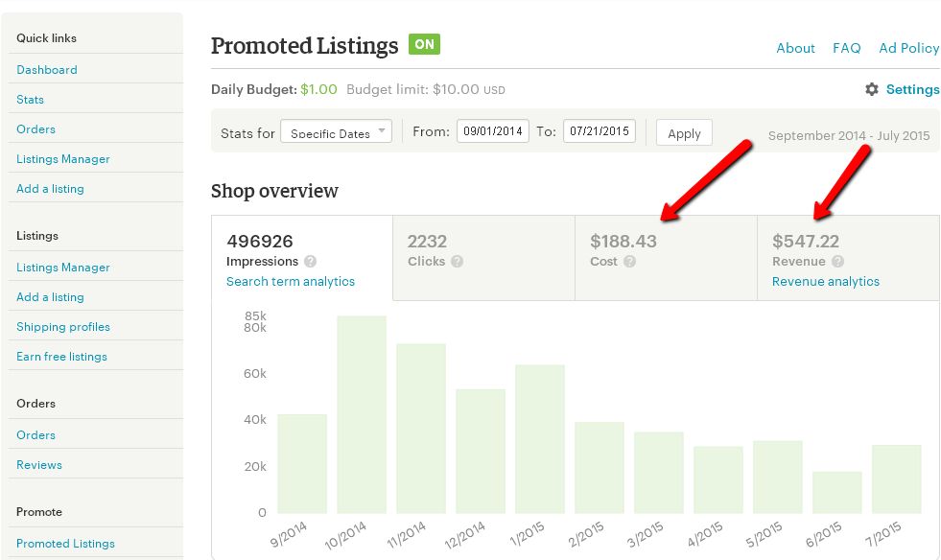Viewport: 941px width, 560px height.
Task: Open the Ad Policy link
Action: pyautogui.click(x=908, y=48)
